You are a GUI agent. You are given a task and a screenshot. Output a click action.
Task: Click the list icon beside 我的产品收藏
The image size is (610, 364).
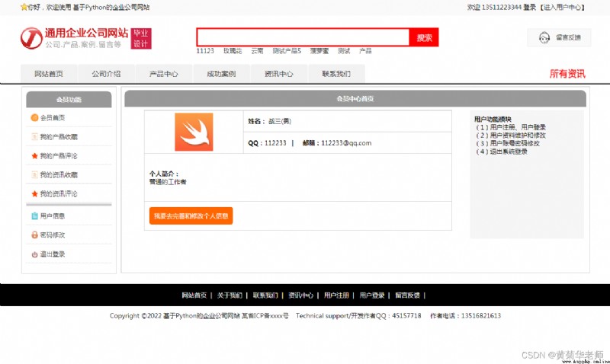coord(34,137)
